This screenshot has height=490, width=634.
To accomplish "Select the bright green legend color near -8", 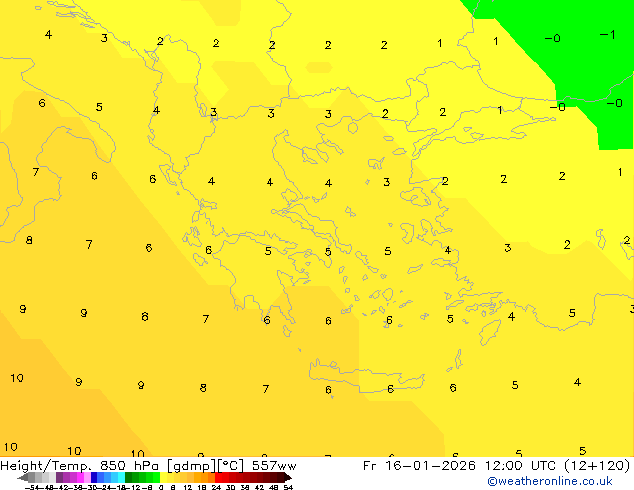I will click(x=156, y=477).
